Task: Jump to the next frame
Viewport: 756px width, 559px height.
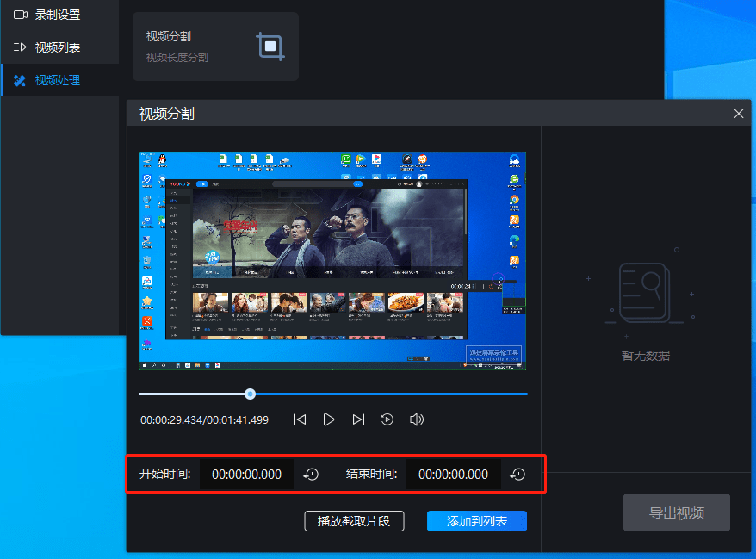Action: pyautogui.click(x=358, y=419)
